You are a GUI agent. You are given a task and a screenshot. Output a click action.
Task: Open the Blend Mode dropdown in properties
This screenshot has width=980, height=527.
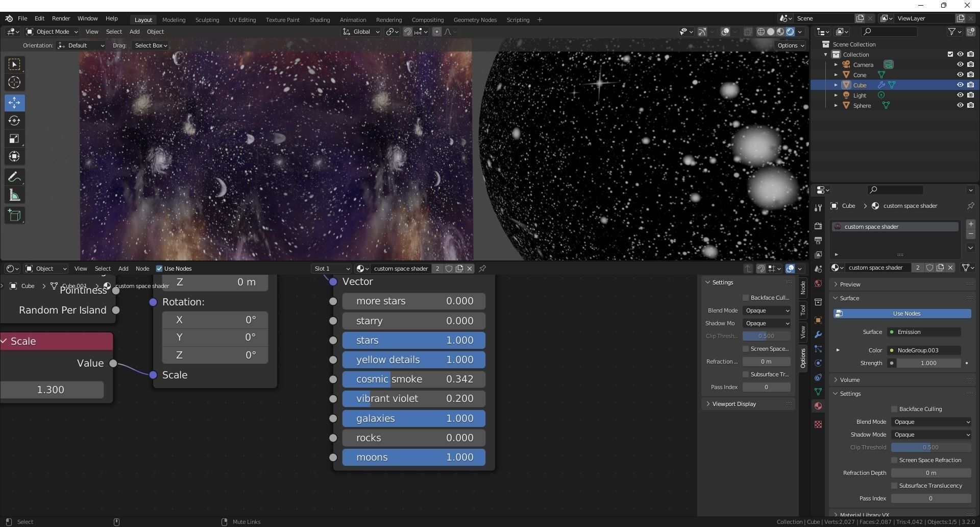[931, 422]
